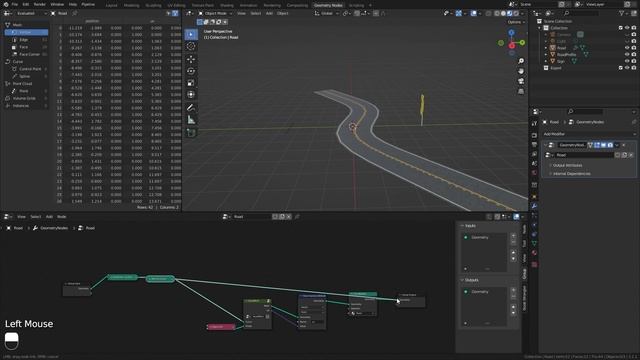640x360 pixels.
Task: Toggle visibility eye for Collection
Action: [627, 28]
